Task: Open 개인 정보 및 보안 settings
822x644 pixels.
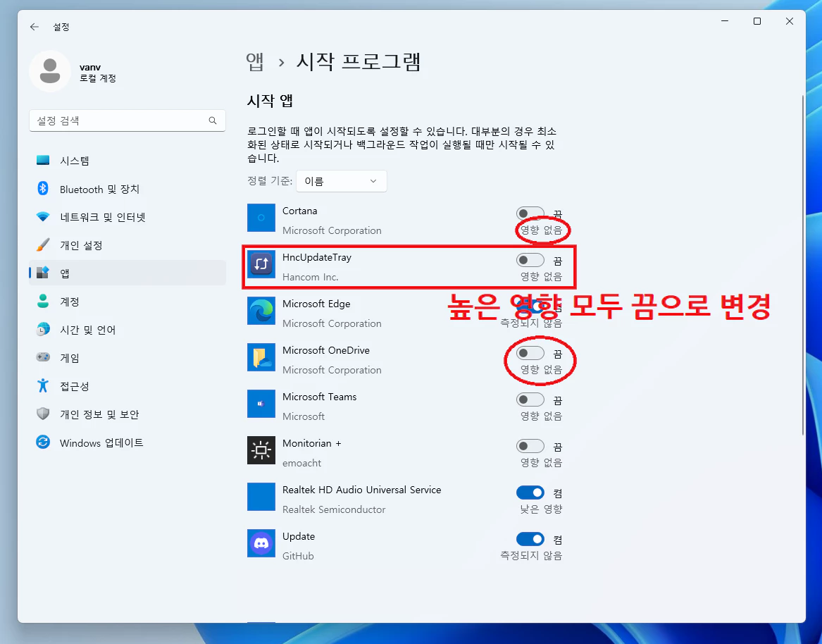Action: (x=127, y=414)
